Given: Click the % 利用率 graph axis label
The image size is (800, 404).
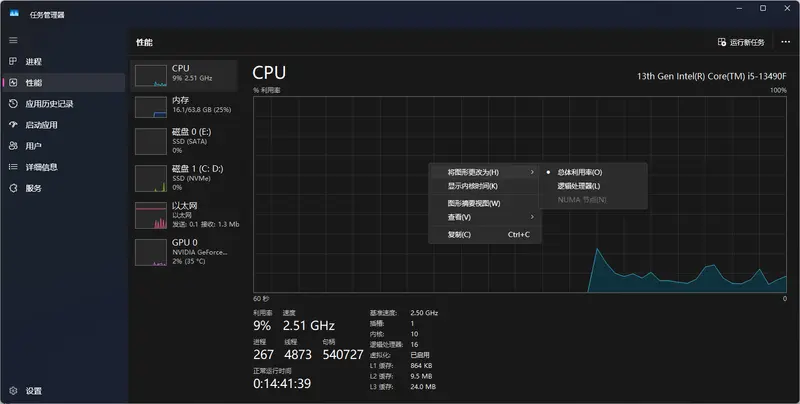Looking at the screenshot, I should click(x=266, y=90).
